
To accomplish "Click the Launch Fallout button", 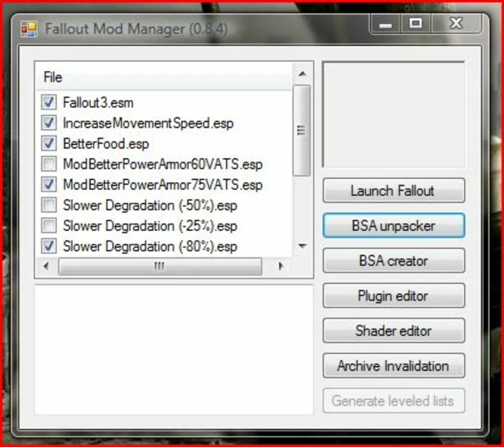I will [394, 191].
